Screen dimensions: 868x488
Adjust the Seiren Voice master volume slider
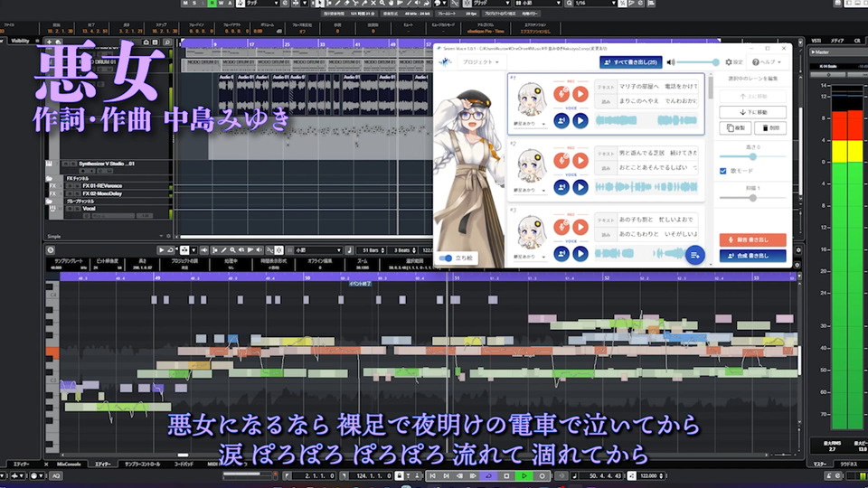[x=697, y=62]
